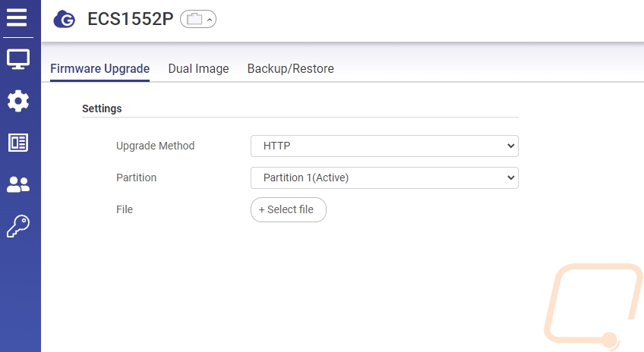
Task: Expand the Upgrade Method HTTP dropdown
Action: 384,146
